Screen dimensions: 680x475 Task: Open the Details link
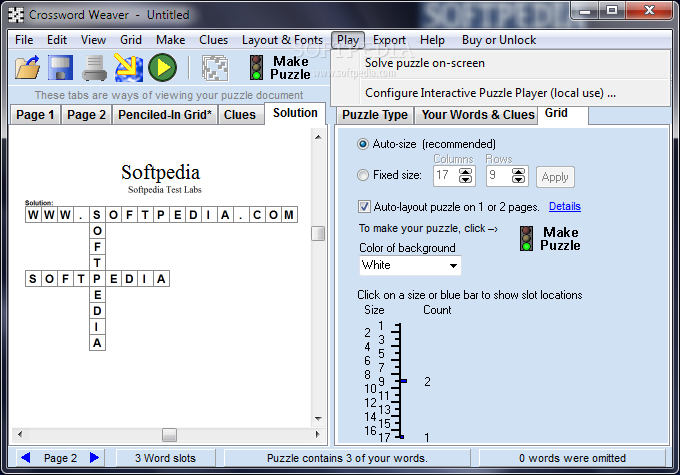[565, 206]
